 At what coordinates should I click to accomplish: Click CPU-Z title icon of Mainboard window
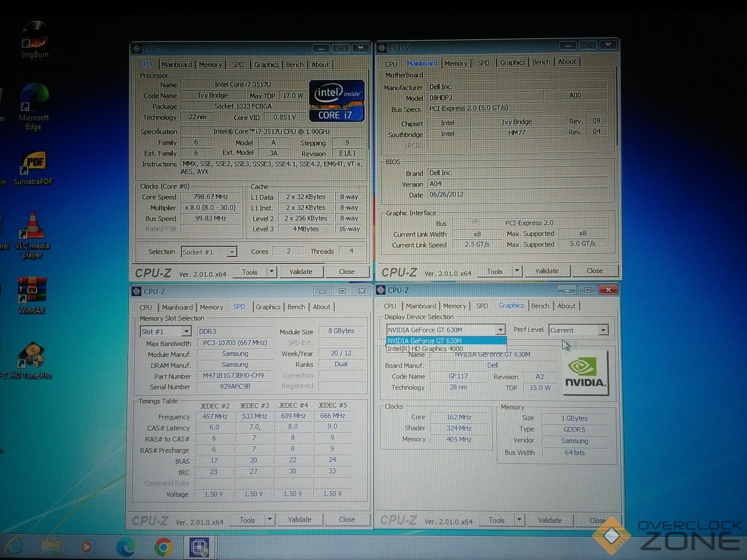tap(382, 48)
